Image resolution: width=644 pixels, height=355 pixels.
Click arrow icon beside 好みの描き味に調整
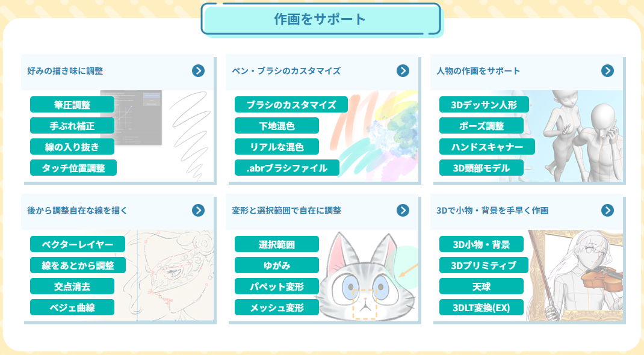(199, 70)
